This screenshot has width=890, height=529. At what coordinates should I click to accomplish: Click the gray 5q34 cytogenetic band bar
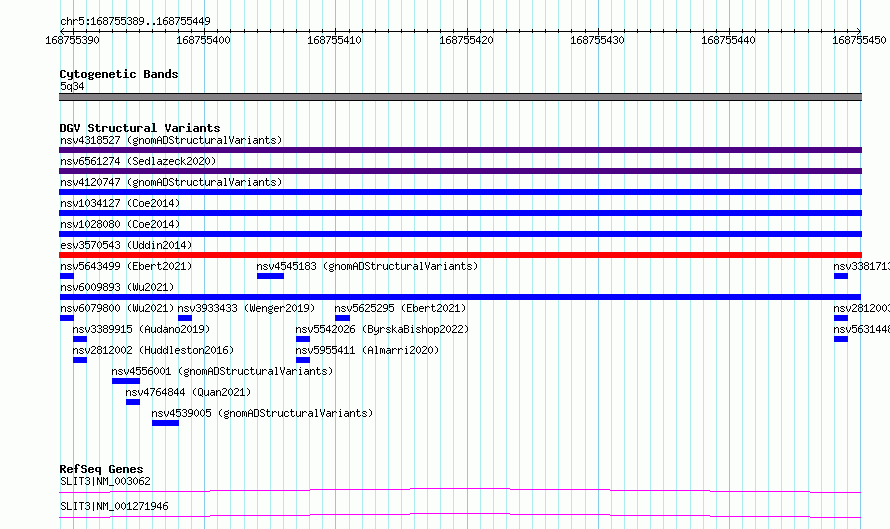(x=460, y=97)
